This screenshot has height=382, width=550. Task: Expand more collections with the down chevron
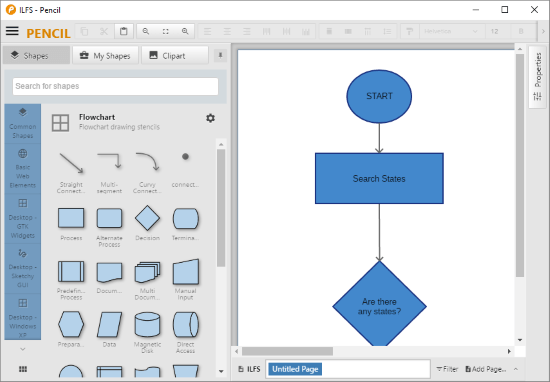(x=23, y=349)
